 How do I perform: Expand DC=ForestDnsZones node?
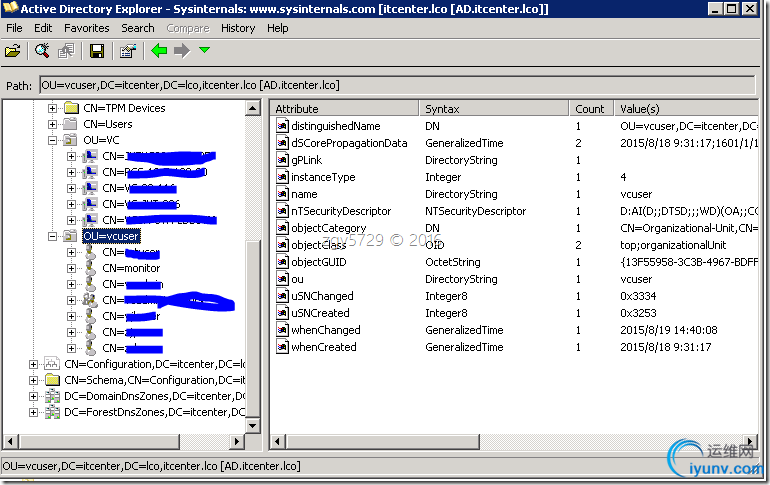(33, 412)
